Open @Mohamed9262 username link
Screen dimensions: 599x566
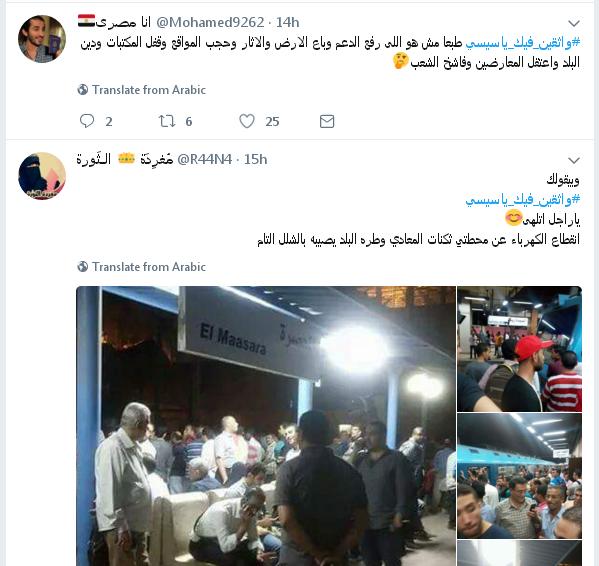point(210,22)
